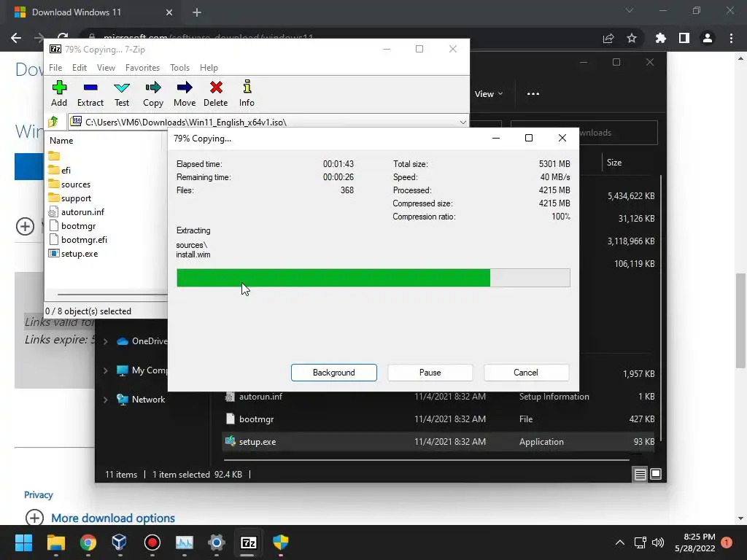Open the Privacy link on webpage

pyautogui.click(x=38, y=495)
